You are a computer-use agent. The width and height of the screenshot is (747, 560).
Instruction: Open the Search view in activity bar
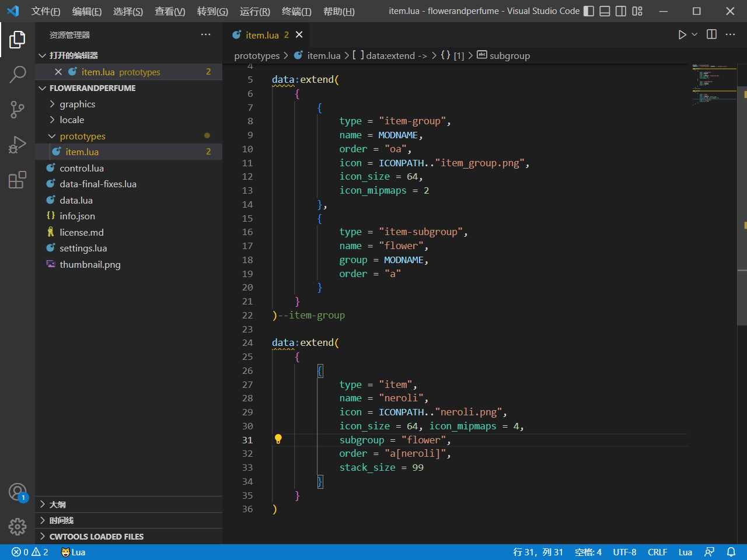[x=18, y=74]
